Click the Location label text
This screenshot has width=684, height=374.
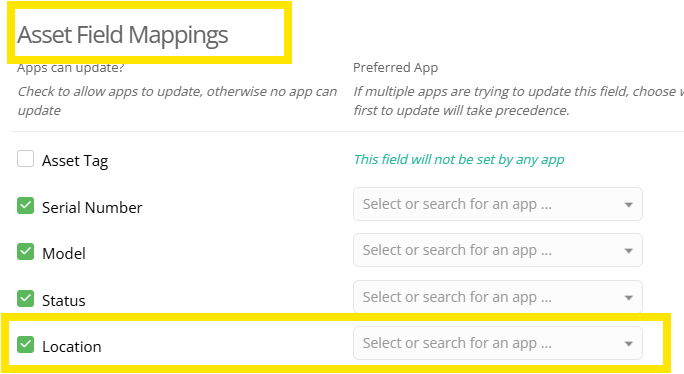click(x=72, y=347)
